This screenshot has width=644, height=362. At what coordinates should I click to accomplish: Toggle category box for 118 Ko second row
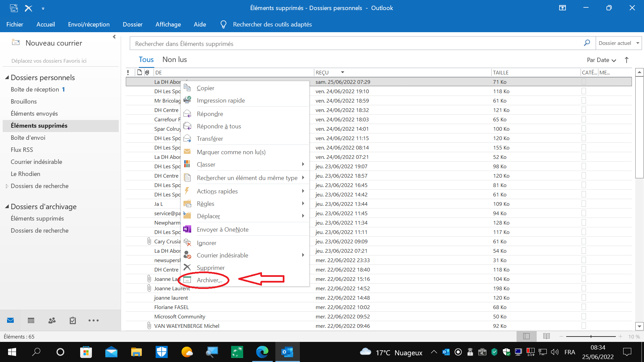tap(584, 91)
